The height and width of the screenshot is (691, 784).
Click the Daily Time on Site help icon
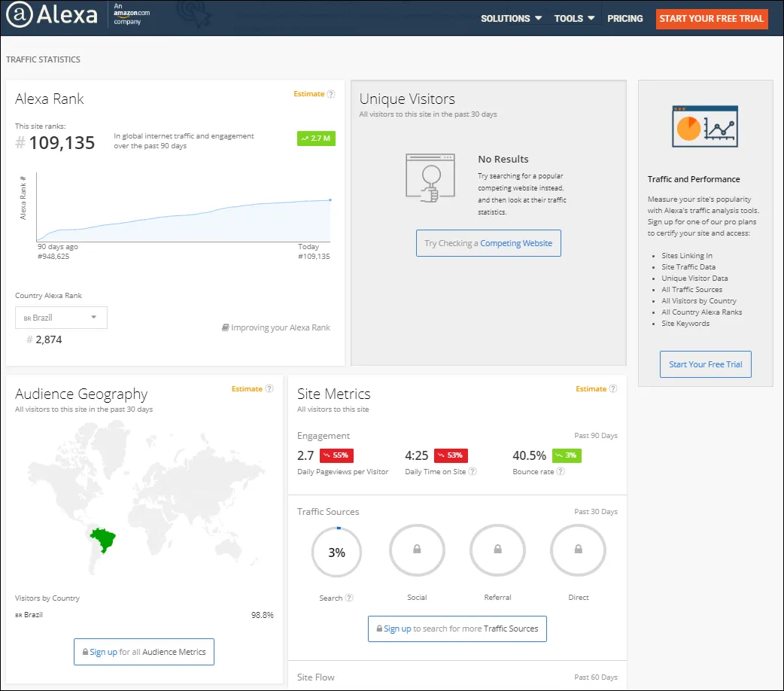473,471
